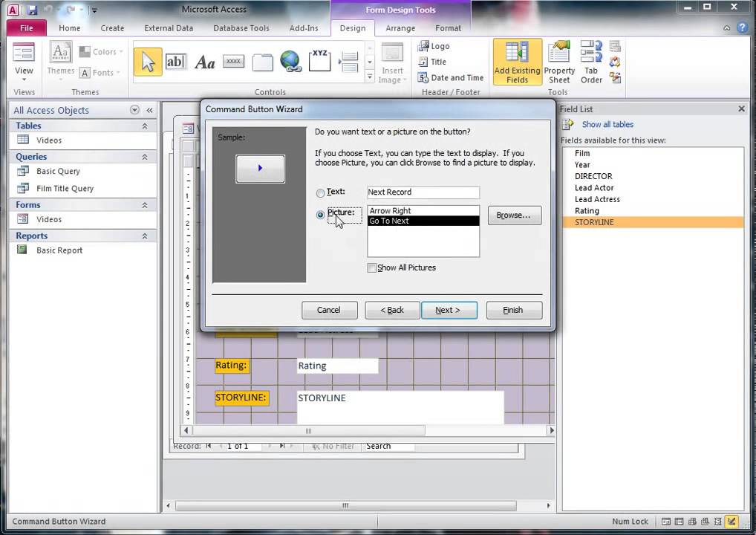Pick the Tab Control icon
Screen dimensions: 756x535
(x=263, y=62)
